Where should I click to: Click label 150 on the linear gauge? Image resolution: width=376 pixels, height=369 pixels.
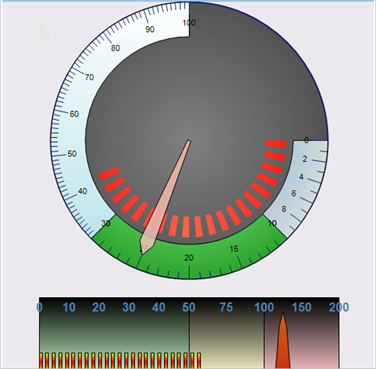301,307
